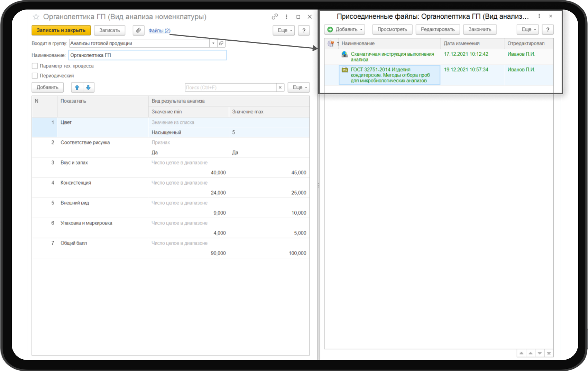The image size is (588, 371).
Task: Enable Периодический checkbox
Action: (x=35, y=76)
